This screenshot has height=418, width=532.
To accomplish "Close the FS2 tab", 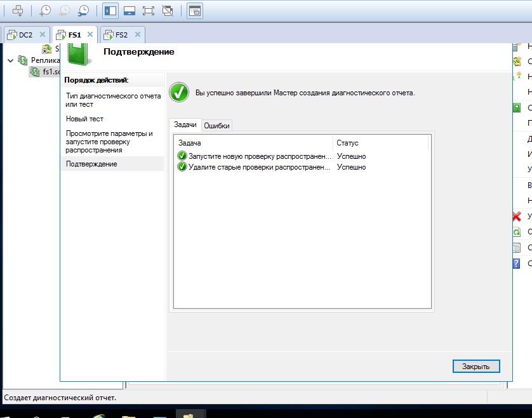I will click(137, 34).
